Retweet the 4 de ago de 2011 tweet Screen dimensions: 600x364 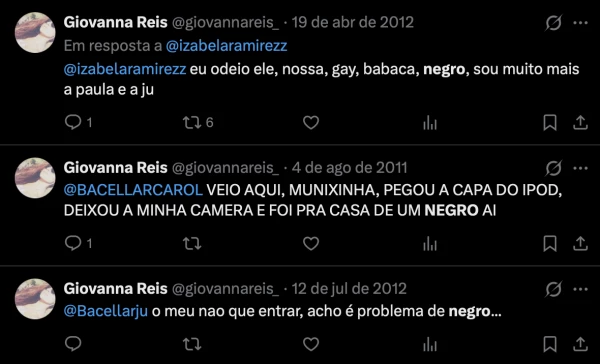click(192, 243)
